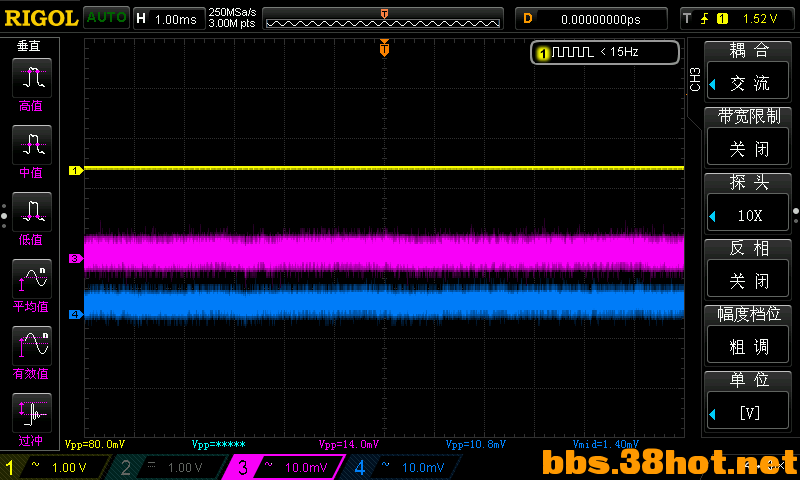Select the 中值 (Vmid) measurement icon
This screenshot has height=480, width=800.
point(32,144)
